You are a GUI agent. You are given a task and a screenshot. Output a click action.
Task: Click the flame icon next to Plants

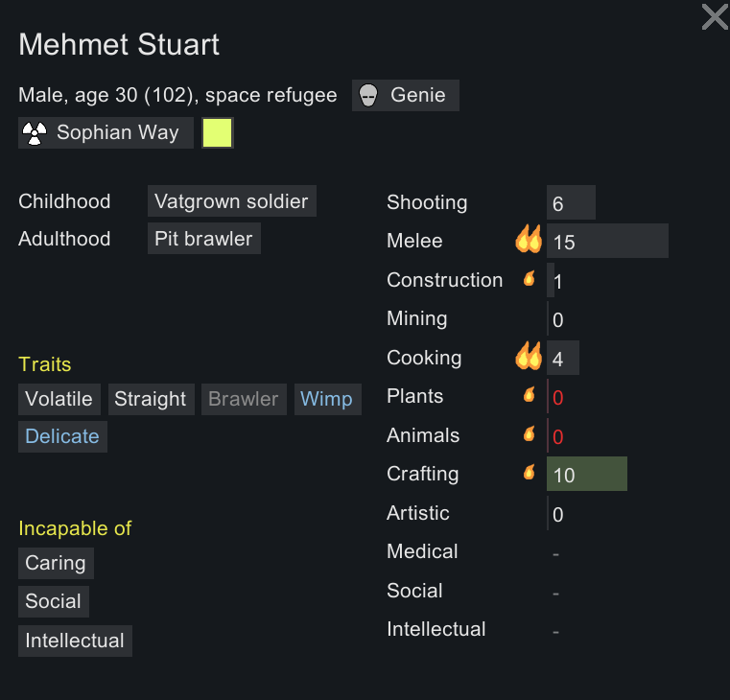[529, 395]
